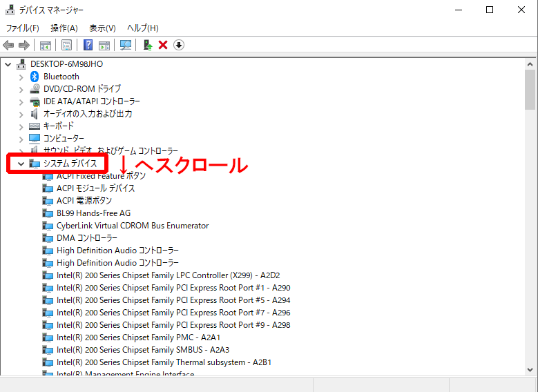Open the Properties toolbar icon
Image resolution: width=538 pixels, height=392 pixels.
tap(66, 45)
